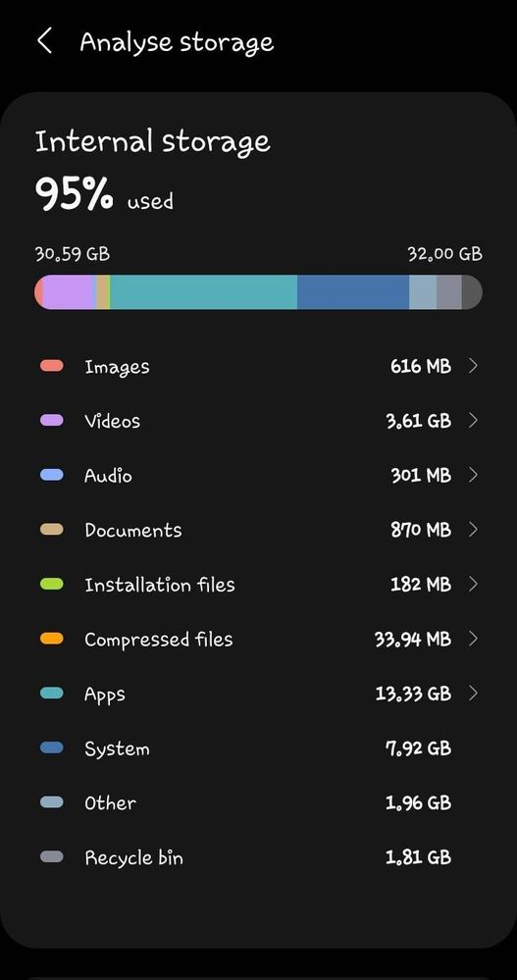Open the Audio category row
Viewport: 517px width, 980px height.
[258, 475]
